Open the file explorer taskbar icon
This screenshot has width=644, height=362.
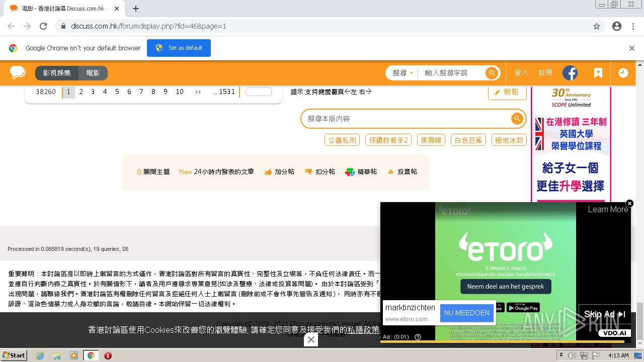(x=57, y=355)
